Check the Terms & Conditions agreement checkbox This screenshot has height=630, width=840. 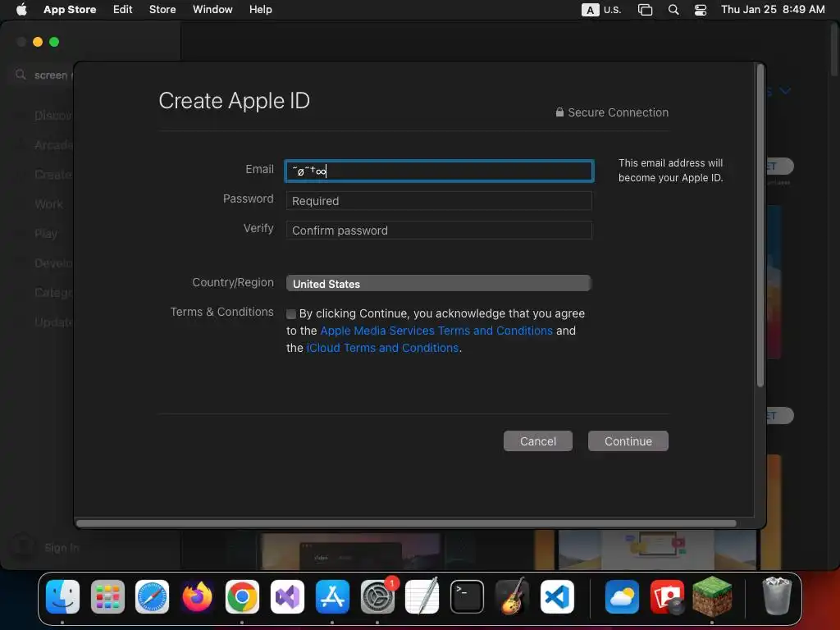click(x=291, y=314)
